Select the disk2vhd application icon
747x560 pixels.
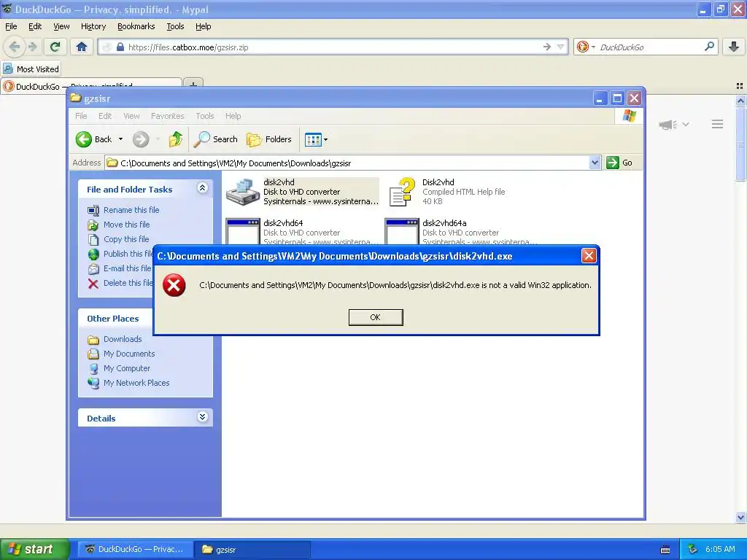coord(242,192)
